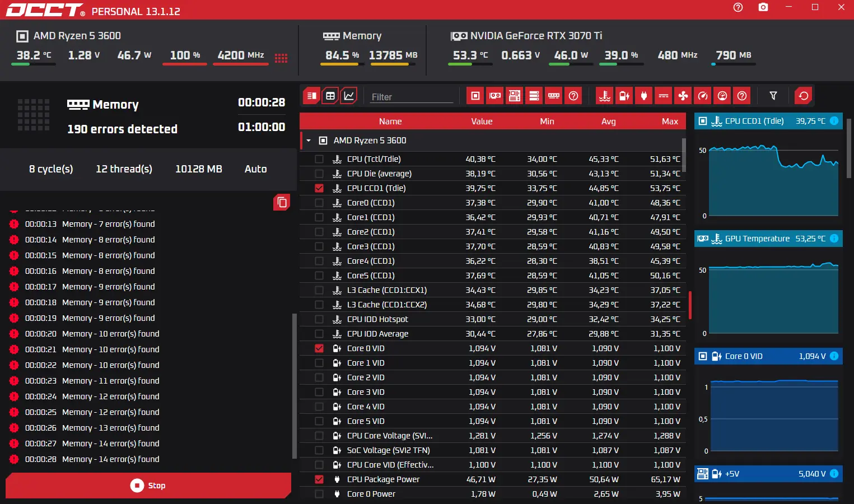Check the CPU IOD Hotspot checkbox
The image size is (854, 504).
(x=319, y=319)
